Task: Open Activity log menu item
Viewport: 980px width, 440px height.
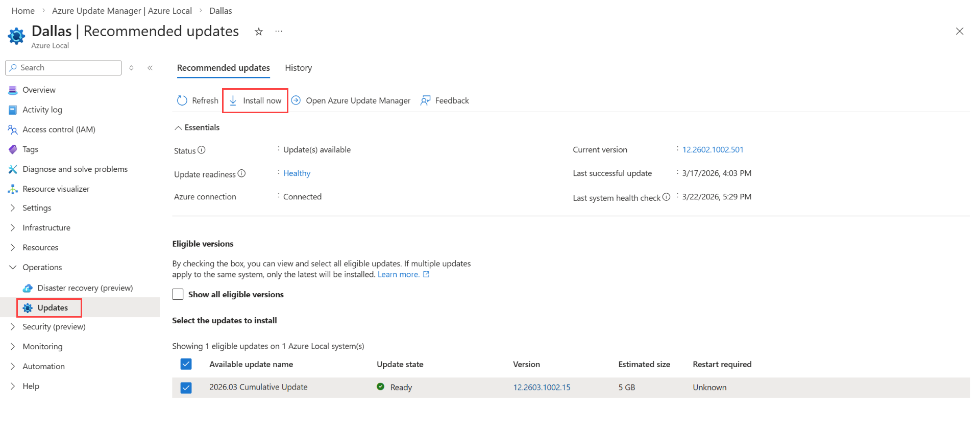Action: (x=42, y=110)
